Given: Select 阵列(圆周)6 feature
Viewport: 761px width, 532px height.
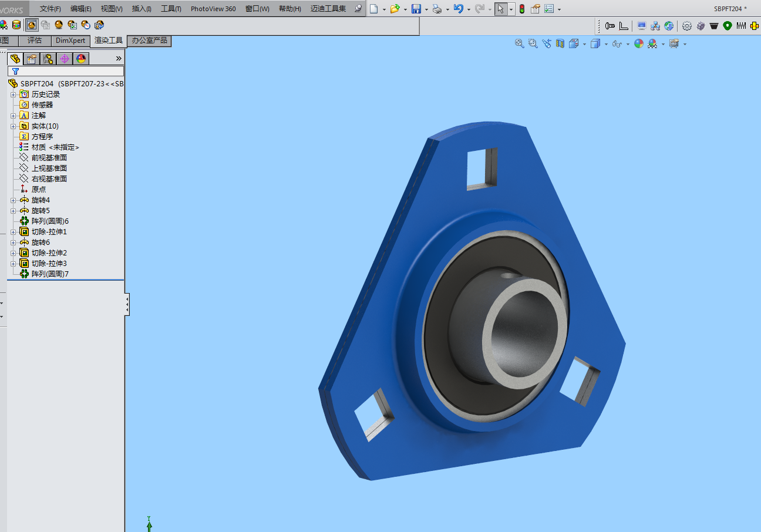Looking at the screenshot, I should 50,221.
